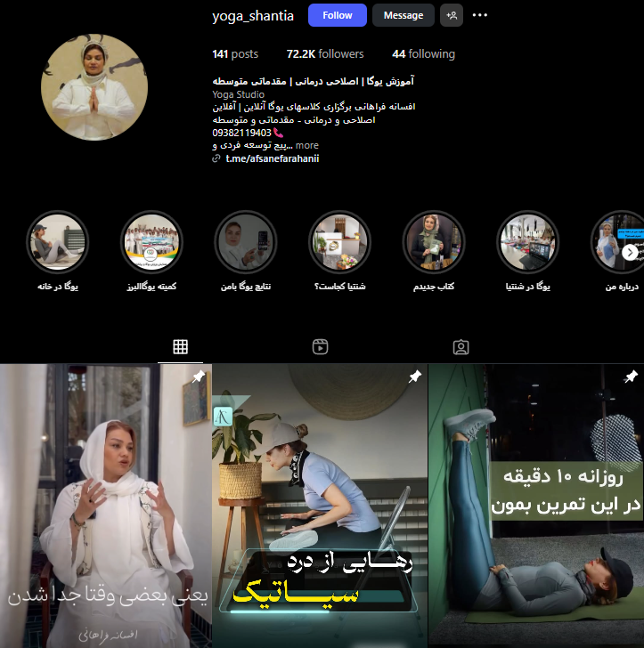Open the t.me/afsanefarahanii link

click(273, 158)
